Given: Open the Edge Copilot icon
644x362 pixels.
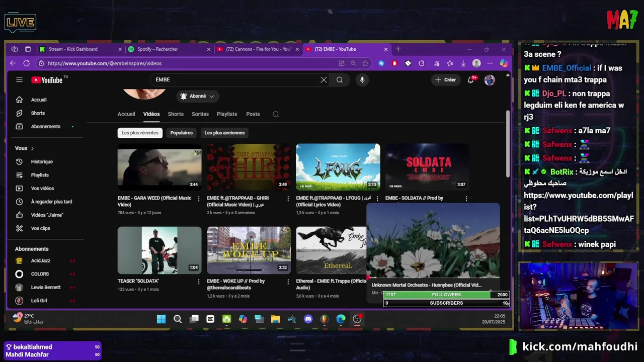Looking at the screenshot, I should coord(503,63).
